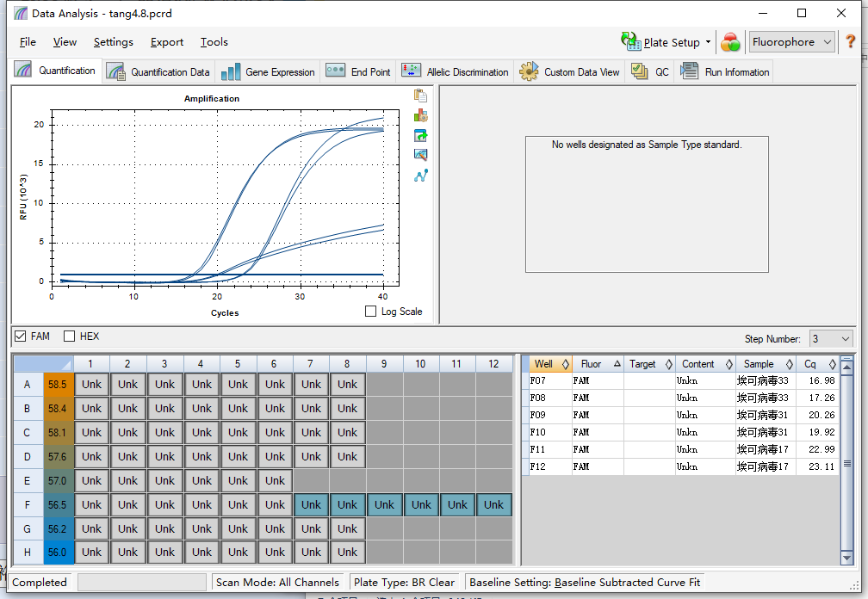This screenshot has height=599, width=868.
Task: Select well H8 in the plate
Action: click(348, 552)
